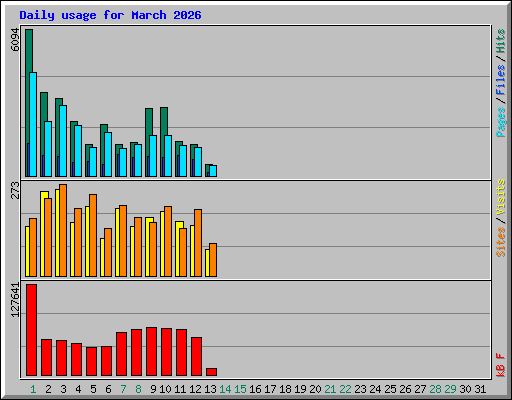This screenshot has height=400, width=512.
Task: Click the day 12 orange sites bar
Action: tap(198, 243)
